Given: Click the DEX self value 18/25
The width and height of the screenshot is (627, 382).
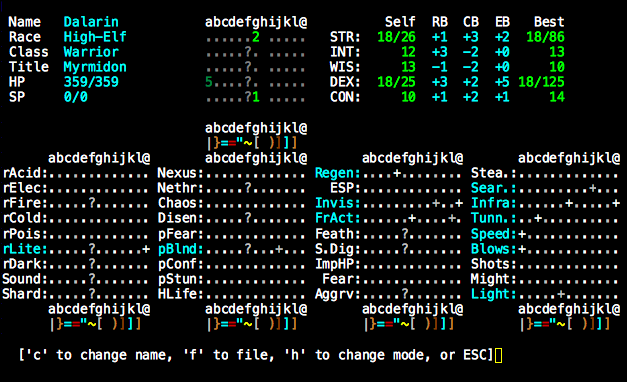Looking at the screenshot, I should click(x=396, y=82).
